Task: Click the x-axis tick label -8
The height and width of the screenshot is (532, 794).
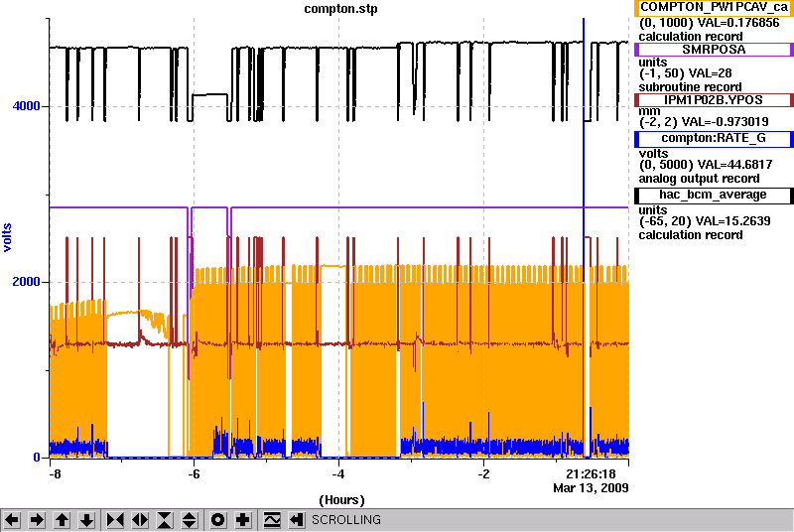Action: click(55, 474)
